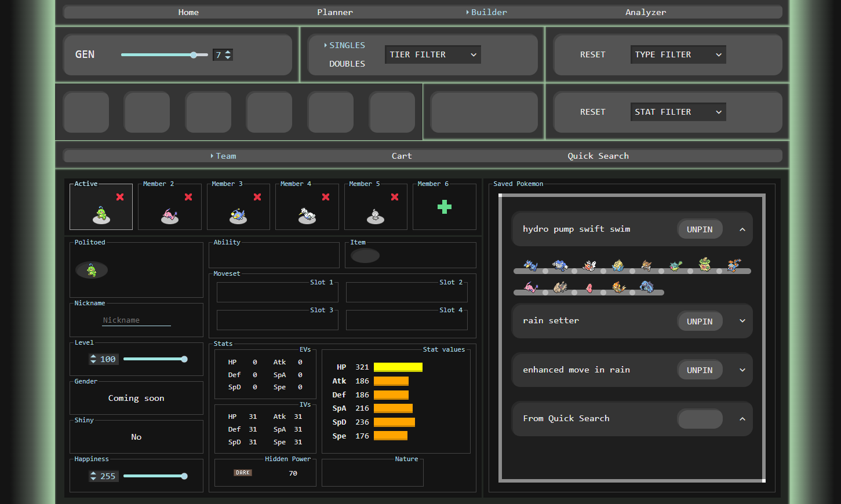Viewport: 841px width, 504px height.
Task: Select the white bird sprite in Member 4
Action: [x=307, y=216]
